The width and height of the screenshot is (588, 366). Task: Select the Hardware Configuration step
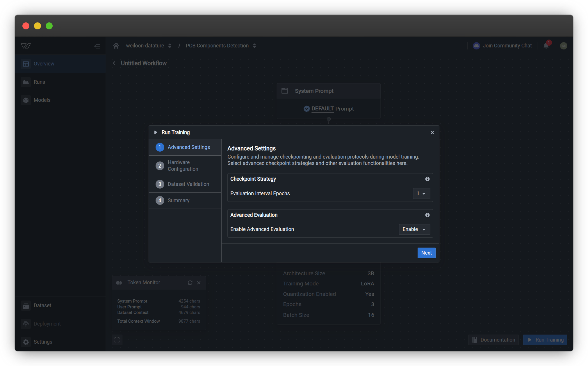click(x=183, y=166)
